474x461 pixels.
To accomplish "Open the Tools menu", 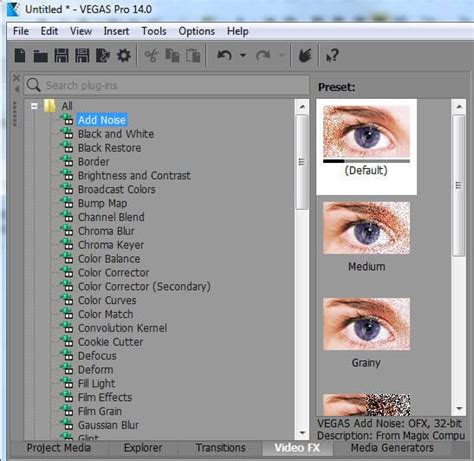I will [154, 31].
